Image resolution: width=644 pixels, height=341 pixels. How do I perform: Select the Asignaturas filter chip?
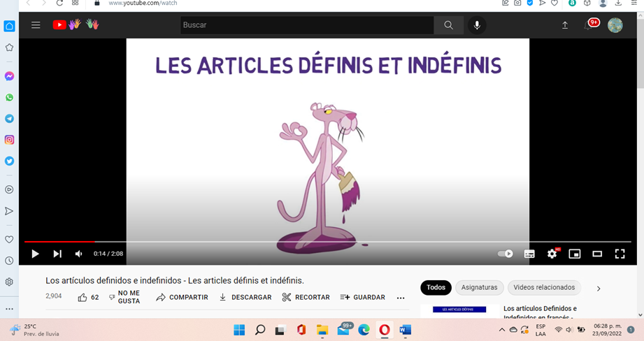[479, 288]
